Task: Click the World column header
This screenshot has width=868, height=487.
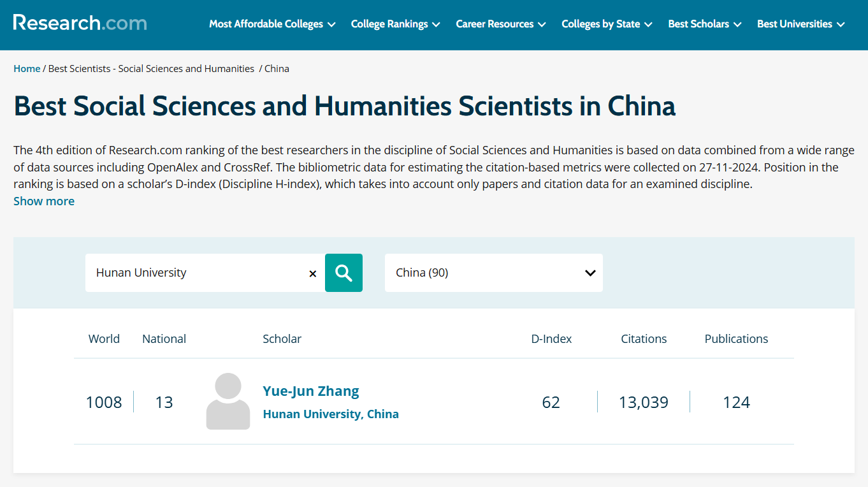Action: 104,339
